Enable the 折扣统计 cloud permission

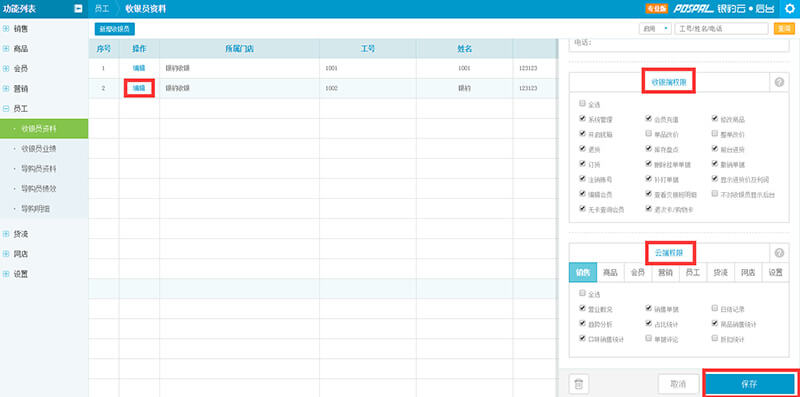715,338
